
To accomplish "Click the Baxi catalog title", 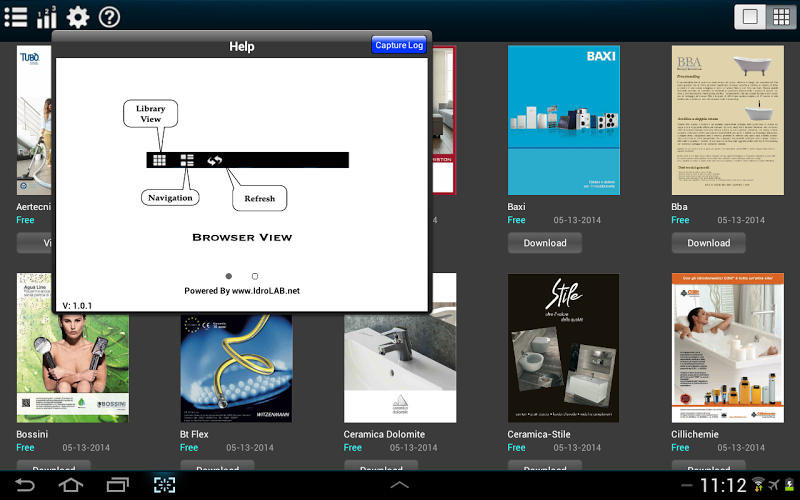I will tap(516, 207).
